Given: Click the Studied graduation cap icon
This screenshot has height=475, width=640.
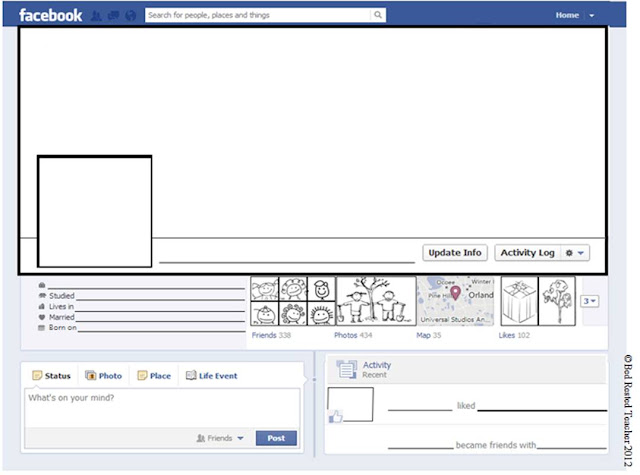Looking at the screenshot, I should (42, 295).
